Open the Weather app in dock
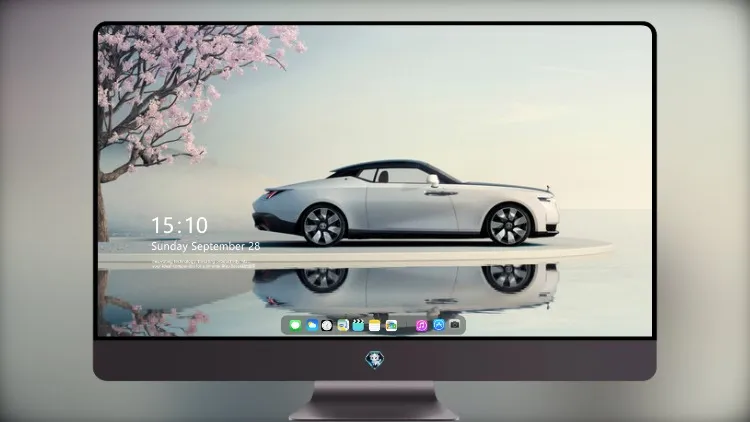Screen dimensions: 750x422 312,325
